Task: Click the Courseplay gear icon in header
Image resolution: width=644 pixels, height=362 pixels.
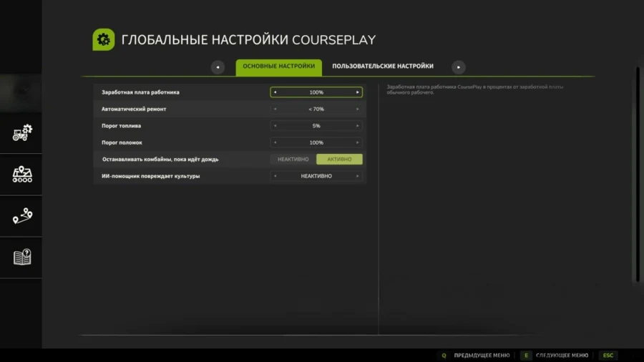Action: tap(103, 39)
